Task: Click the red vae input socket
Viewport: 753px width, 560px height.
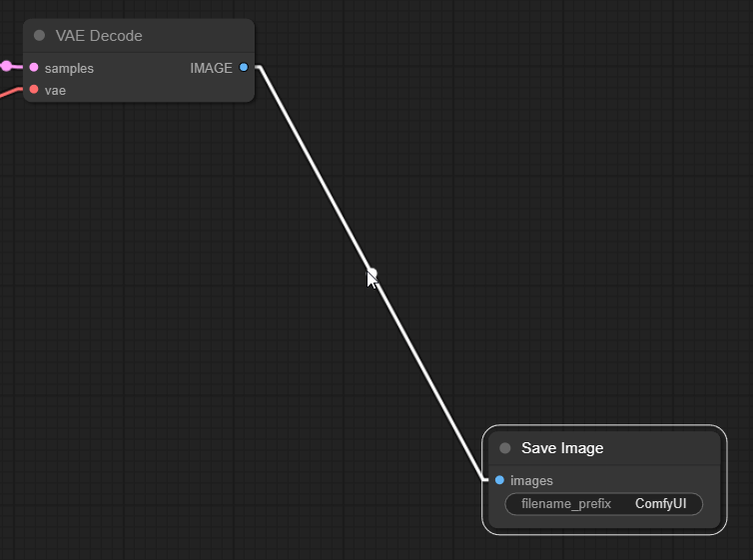Action: (34, 89)
